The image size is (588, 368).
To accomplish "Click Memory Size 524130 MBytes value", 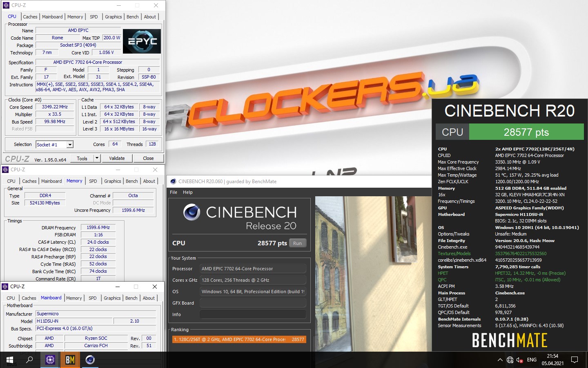I will coord(45,203).
